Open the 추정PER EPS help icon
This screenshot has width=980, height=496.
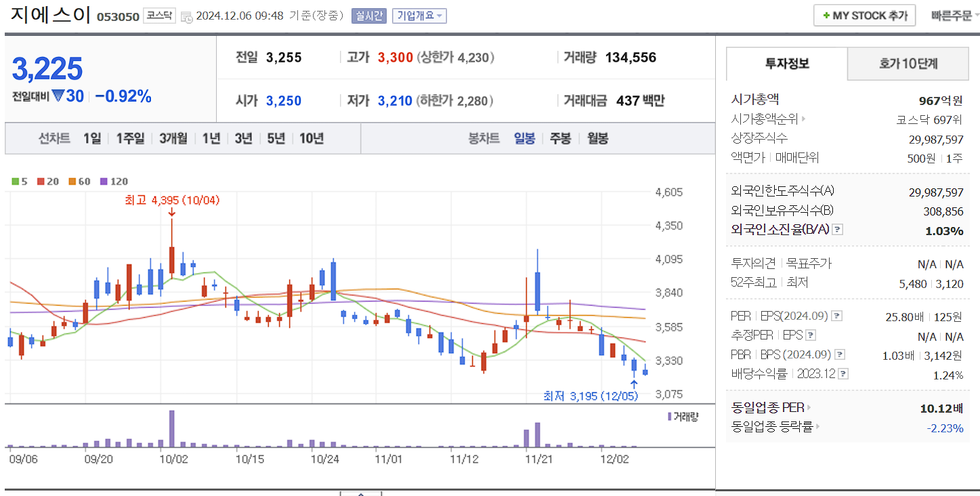(x=809, y=335)
